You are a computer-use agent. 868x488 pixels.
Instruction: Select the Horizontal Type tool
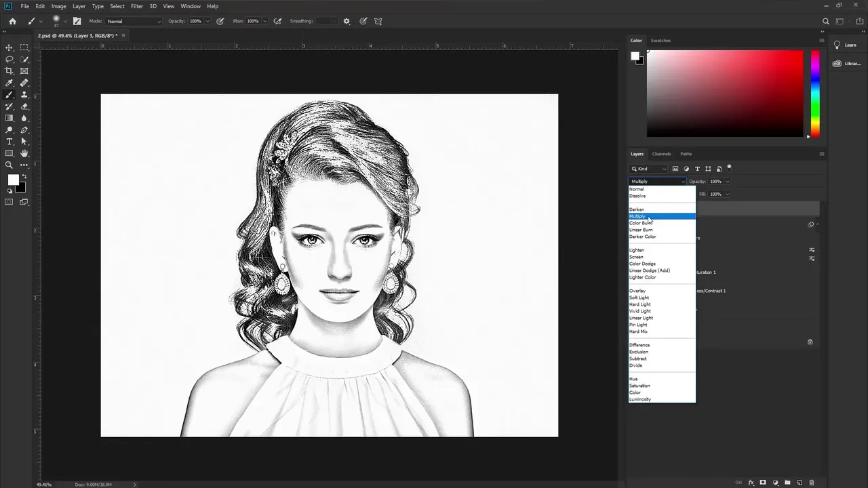(9, 142)
